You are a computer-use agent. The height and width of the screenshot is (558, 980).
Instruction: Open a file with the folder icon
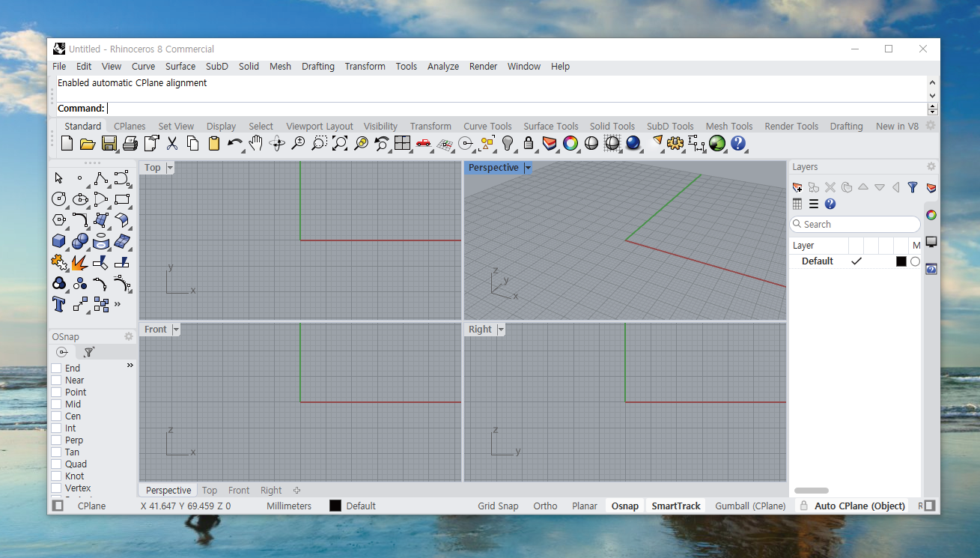(x=88, y=144)
